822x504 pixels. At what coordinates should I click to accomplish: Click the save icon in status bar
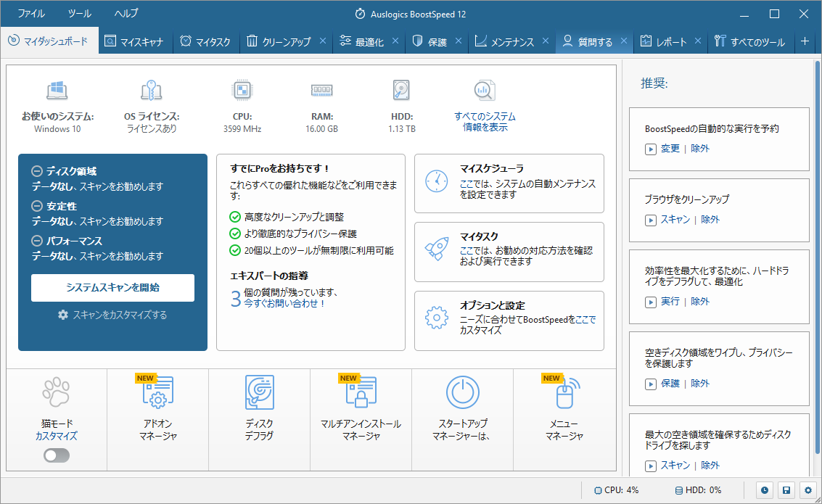(x=786, y=490)
